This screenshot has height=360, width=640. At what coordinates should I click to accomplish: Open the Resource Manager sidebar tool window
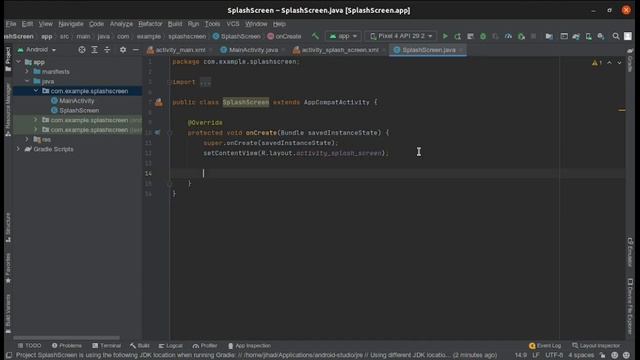(x=8, y=109)
